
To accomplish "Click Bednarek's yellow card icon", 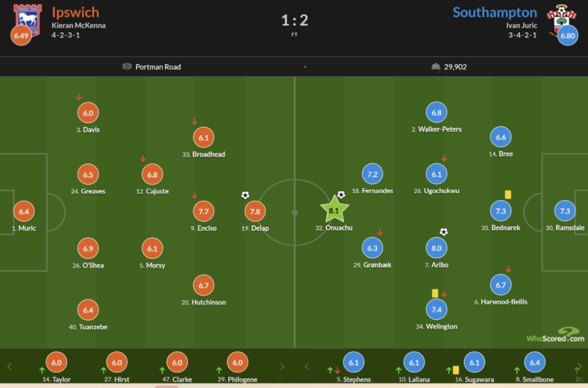I will [507, 194].
